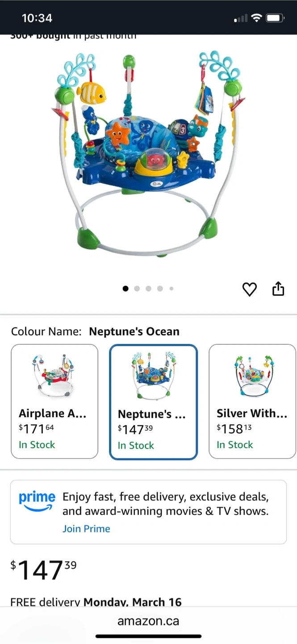Select the Airplane Adventure colour option
The width and height of the screenshot is (297, 644).
pyautogui.click(x=54, y=401)
